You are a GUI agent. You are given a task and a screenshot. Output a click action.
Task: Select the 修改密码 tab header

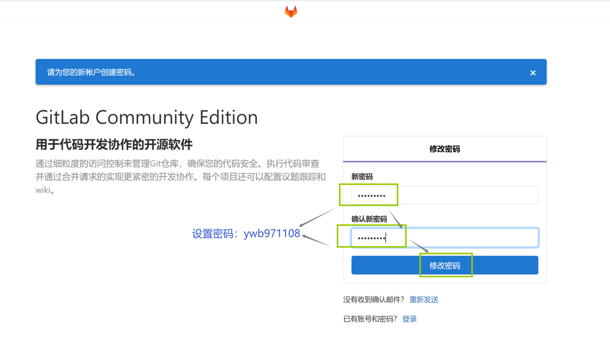445,149
